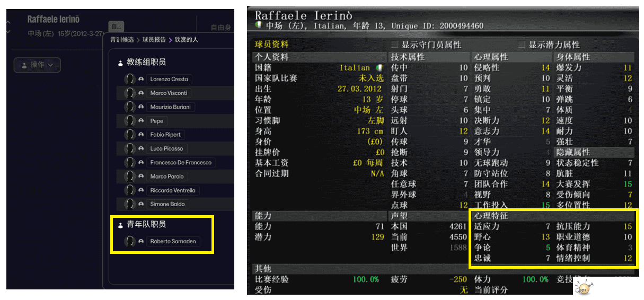Go to 球员报告 breadcrumb

coord(154,40)
